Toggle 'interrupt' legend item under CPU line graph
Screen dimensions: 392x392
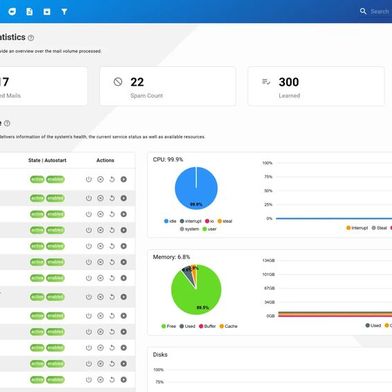pos(357,228)
